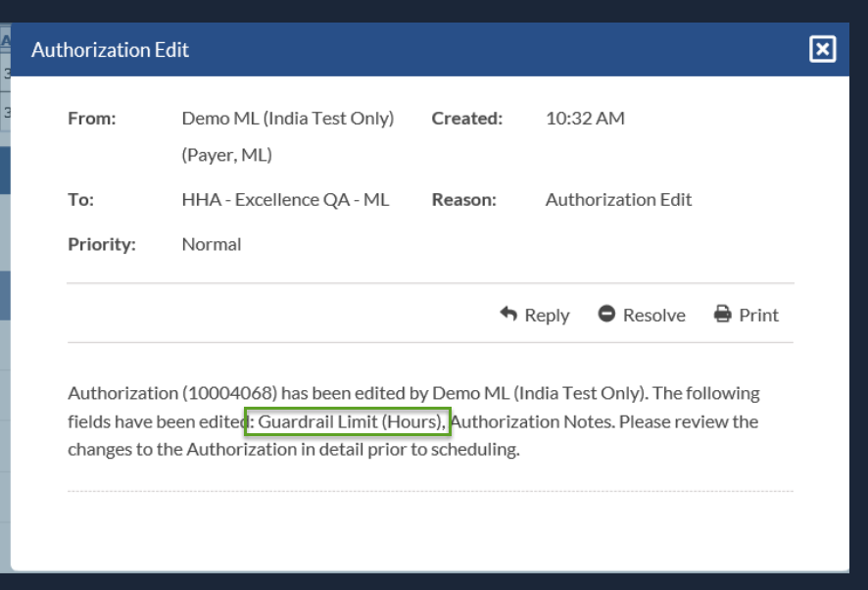The width and height of the screenshot is (868, 590).
Task: Reply to this authorization message
Action: [x=535, y=315]
